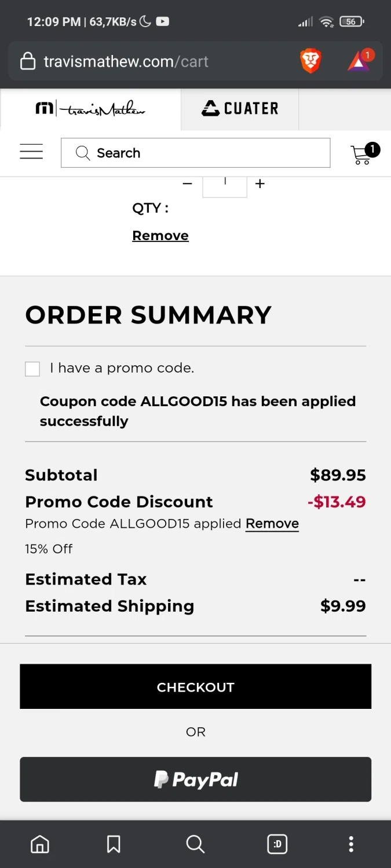Viewport: 391px width, 868px height.
Task: Remove the ALLGOOD15 promo code
Action: click(x=272, y=524)
